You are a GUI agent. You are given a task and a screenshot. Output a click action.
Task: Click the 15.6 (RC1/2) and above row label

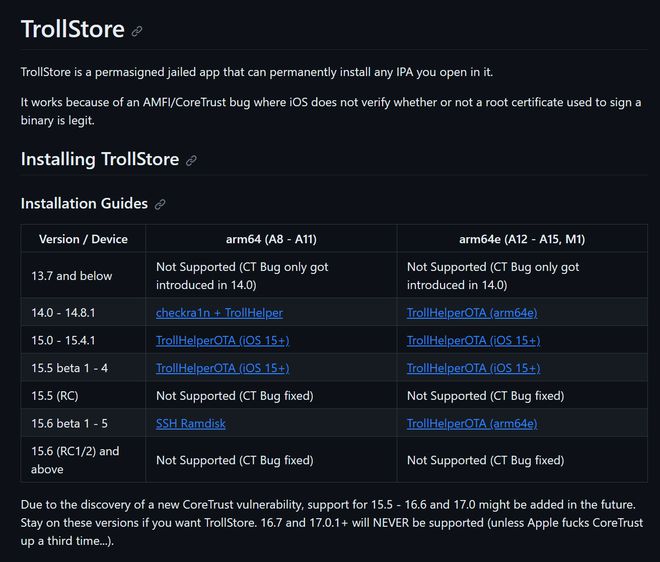(x=75, y=460)
